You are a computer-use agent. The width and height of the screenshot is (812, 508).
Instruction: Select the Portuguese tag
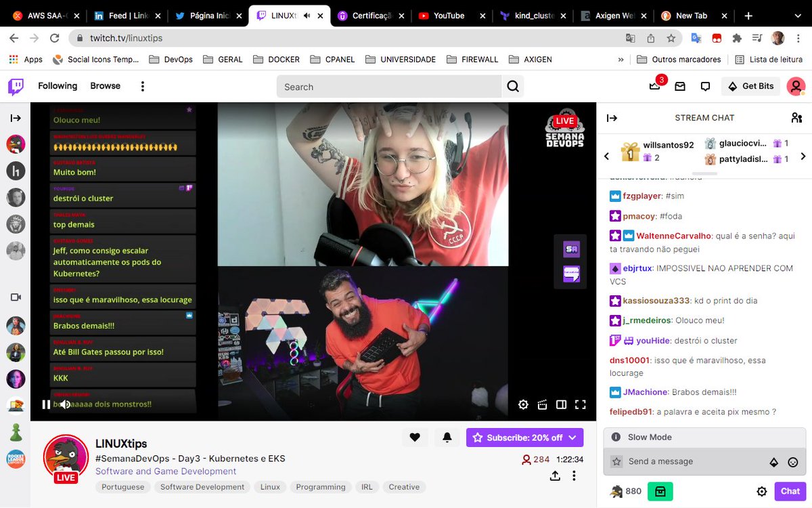click(x=123, y=487)
